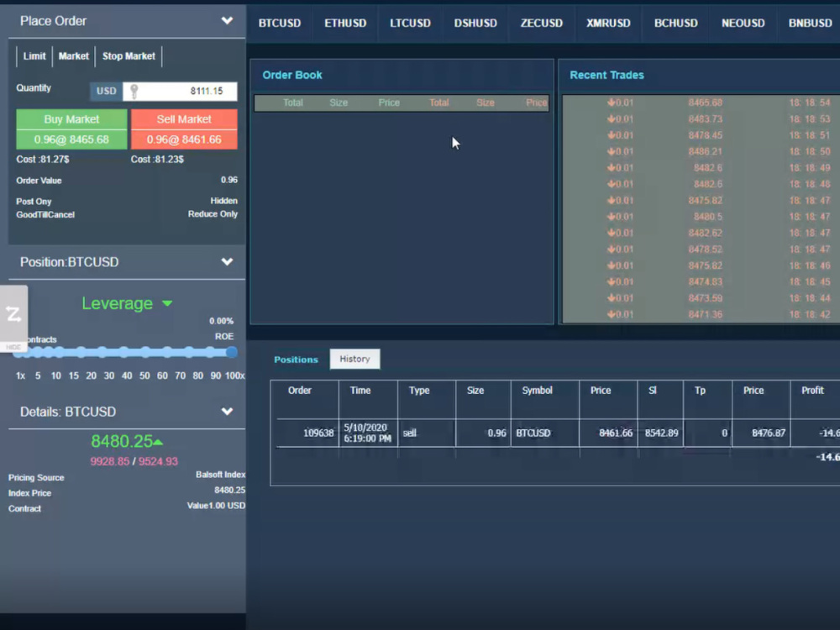
Task: Click the down arrow on 8465.68 trade
Action: tap(611, 102)
